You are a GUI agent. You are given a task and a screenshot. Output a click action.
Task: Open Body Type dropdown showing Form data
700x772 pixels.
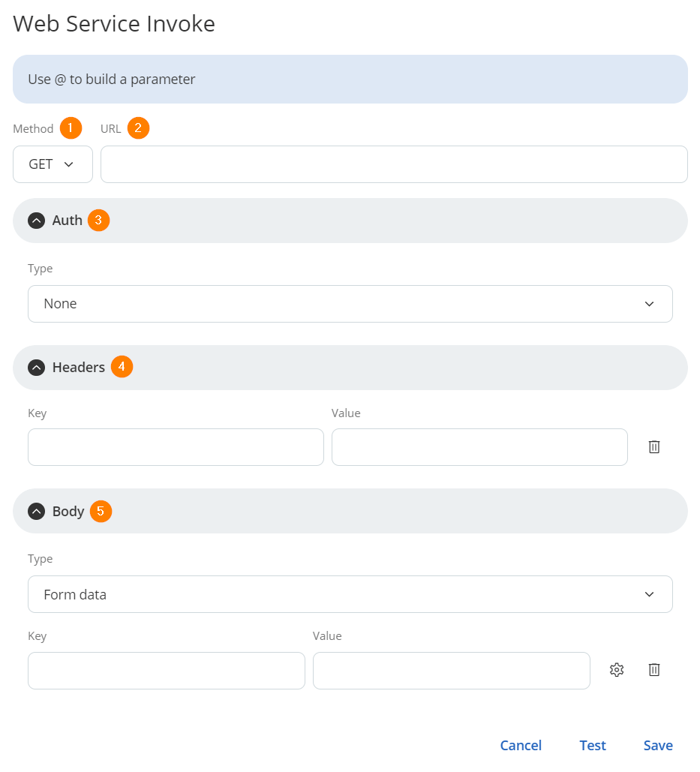pos(350,595)
